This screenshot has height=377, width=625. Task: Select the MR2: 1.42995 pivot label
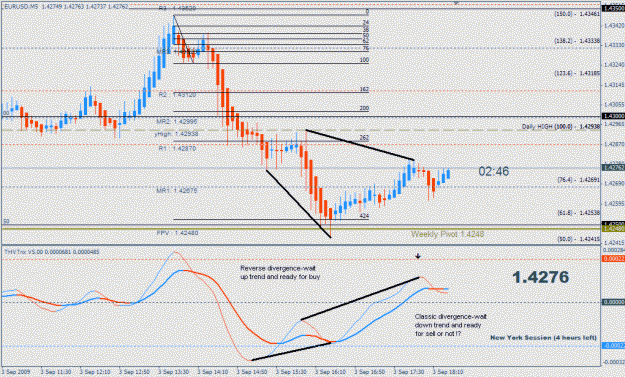pos(177,121)
